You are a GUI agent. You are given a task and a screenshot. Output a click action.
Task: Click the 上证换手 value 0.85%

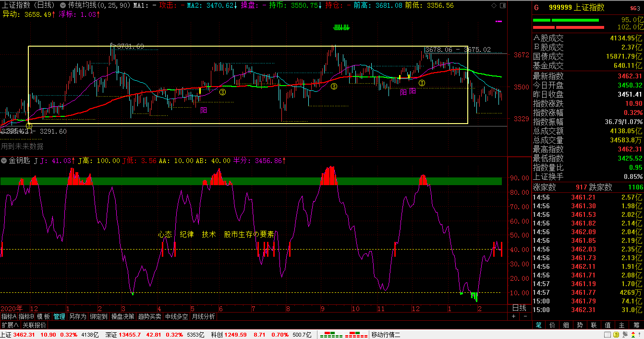tap(633, 176)
